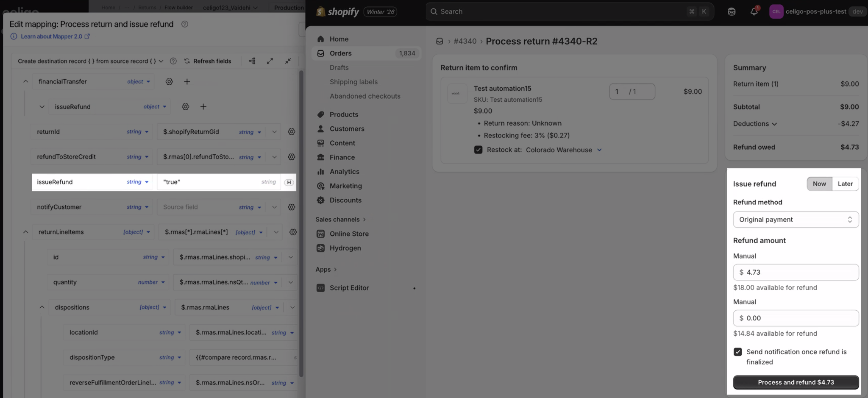Collapse the dispositions row
868x398 pixels.
pyautogui.click(x=42, y=307)
